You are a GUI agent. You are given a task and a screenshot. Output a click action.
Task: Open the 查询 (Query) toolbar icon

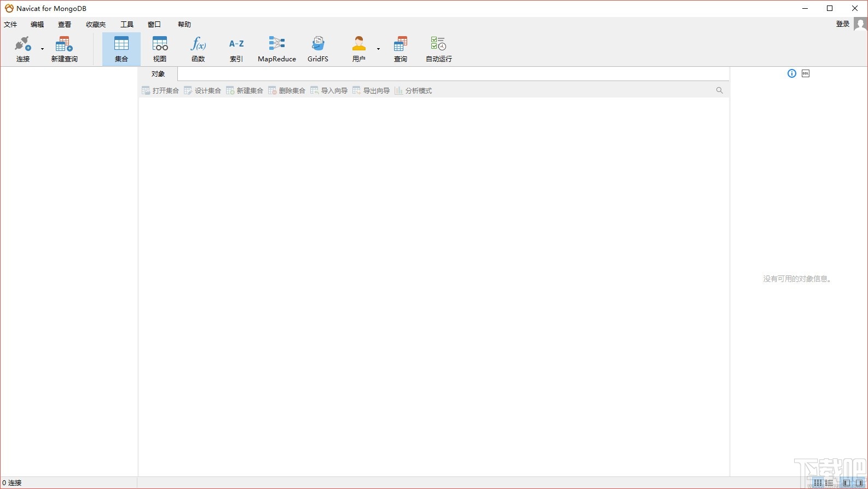(401, 49)
